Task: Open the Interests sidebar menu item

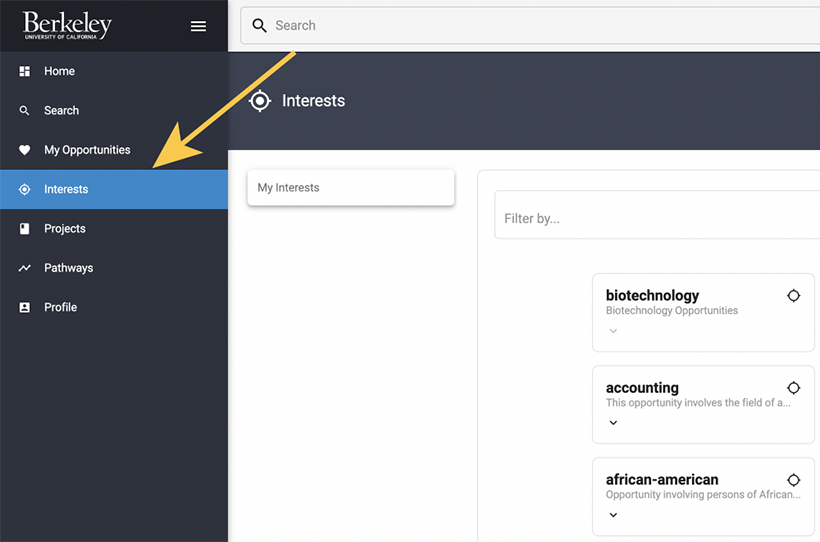Action: tap(66, 189)
